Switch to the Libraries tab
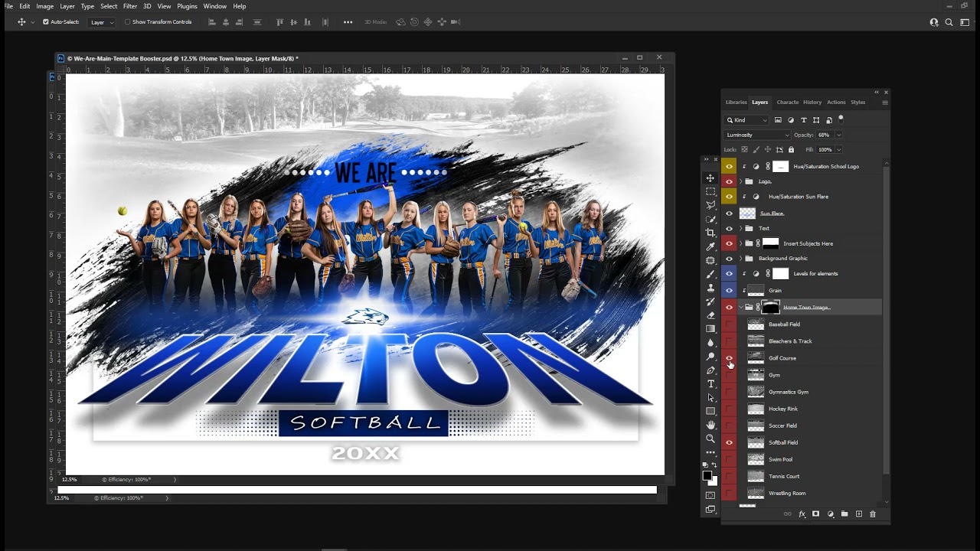 736,102
